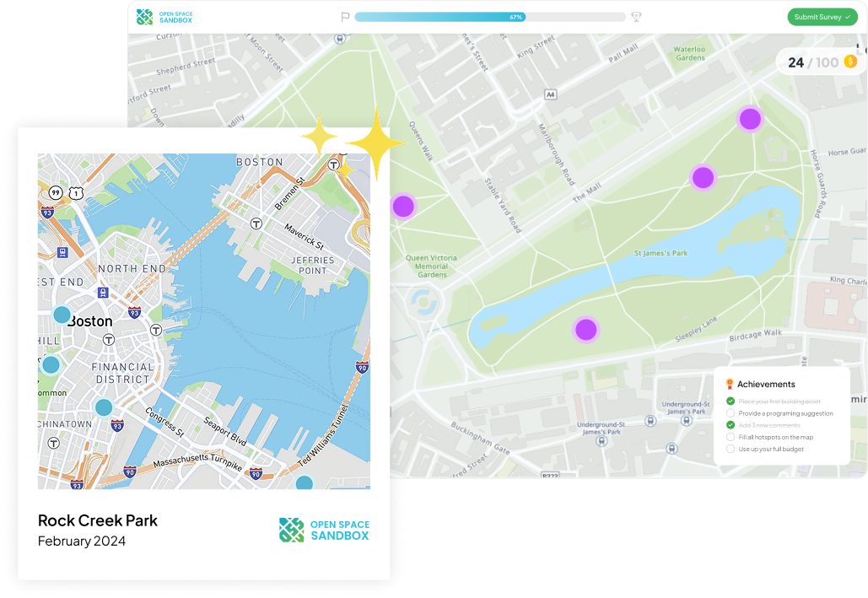Click the Congress St label
The height and width of the screenshot is (598, 868).
coord(164,422)
